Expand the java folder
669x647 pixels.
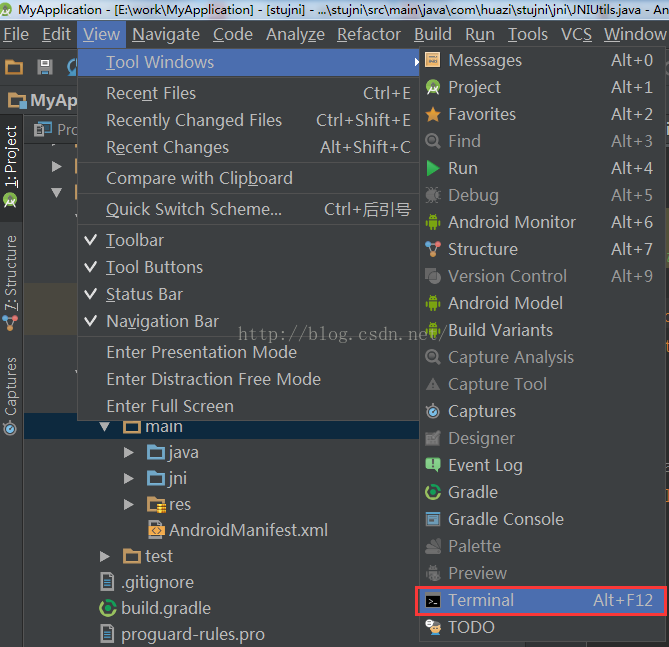tap(128, 452)
